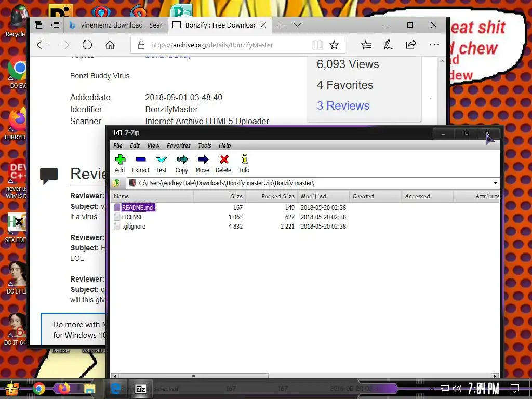Screen dimensions: 532x399
Task: Open Chrome from the taskbar
Action: (38, 389)
